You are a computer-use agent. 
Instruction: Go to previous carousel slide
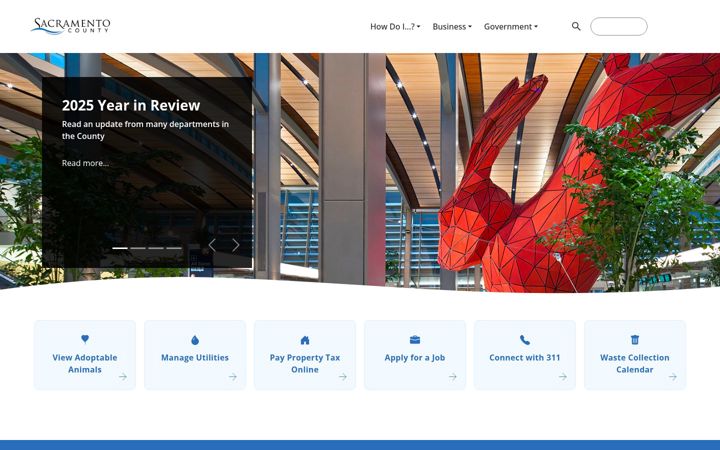tap(212, 245)
